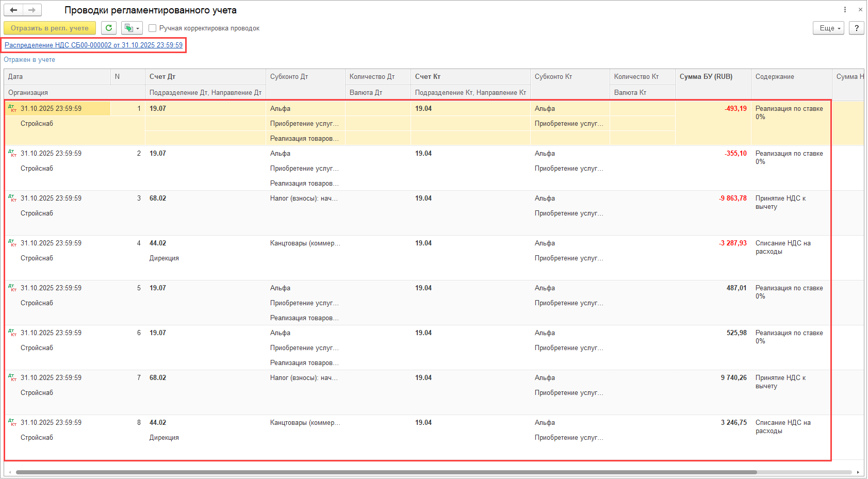Go back with the left arrow button
Image resolution: width=868 pixels, height=479 pixels.
13,10
